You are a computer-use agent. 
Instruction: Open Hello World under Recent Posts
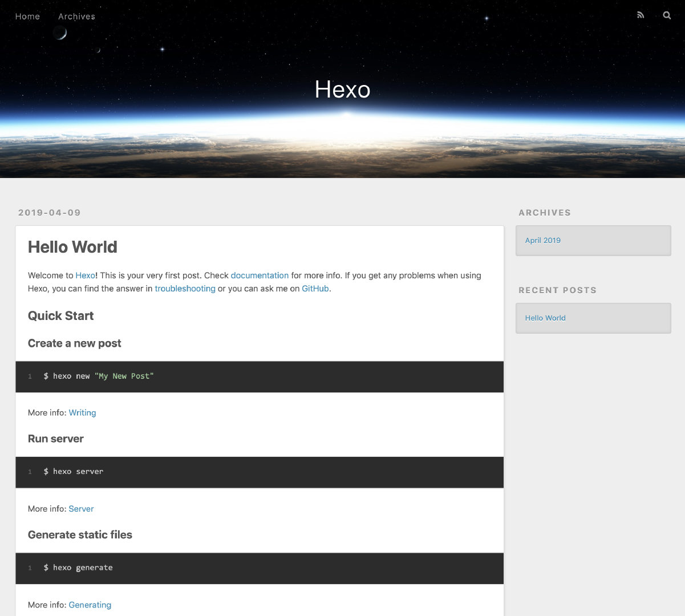[545, 318]
